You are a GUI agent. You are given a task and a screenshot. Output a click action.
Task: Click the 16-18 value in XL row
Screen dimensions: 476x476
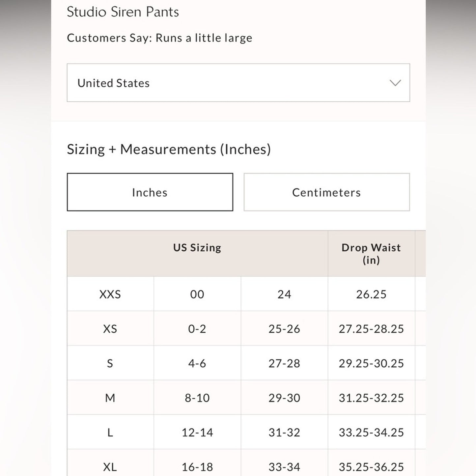(197, 467)
